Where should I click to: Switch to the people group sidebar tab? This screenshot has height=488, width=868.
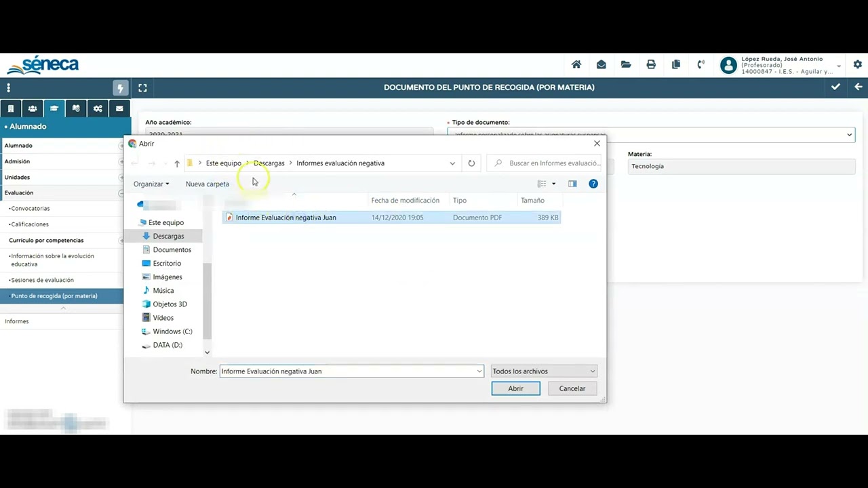point(33,108)
